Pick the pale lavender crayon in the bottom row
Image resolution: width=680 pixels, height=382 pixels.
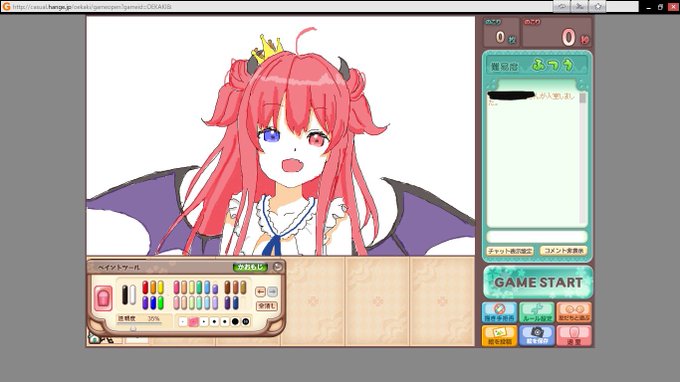point(215,303)
